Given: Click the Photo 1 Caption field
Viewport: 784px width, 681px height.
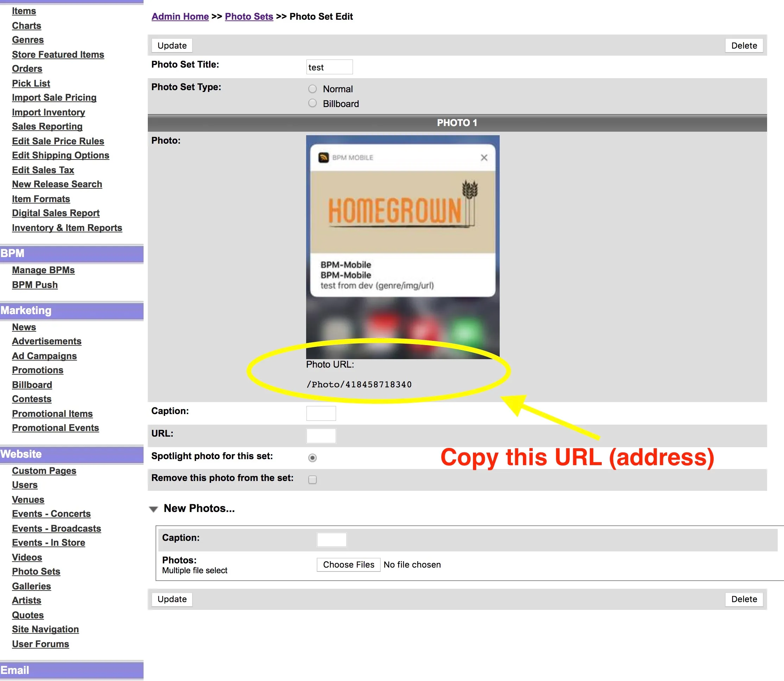Looking at the screenshot, I should coord(321,413).
